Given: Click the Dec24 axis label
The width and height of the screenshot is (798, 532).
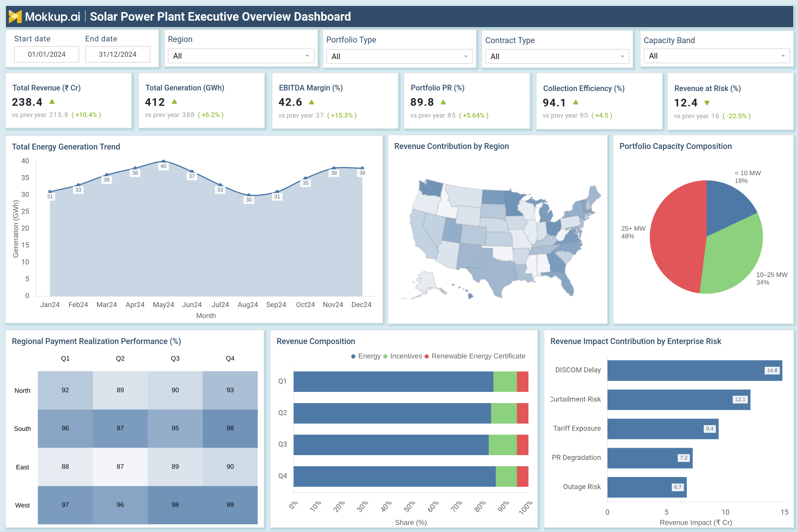Looking at the screenshot, I should [x=361, y=305].
